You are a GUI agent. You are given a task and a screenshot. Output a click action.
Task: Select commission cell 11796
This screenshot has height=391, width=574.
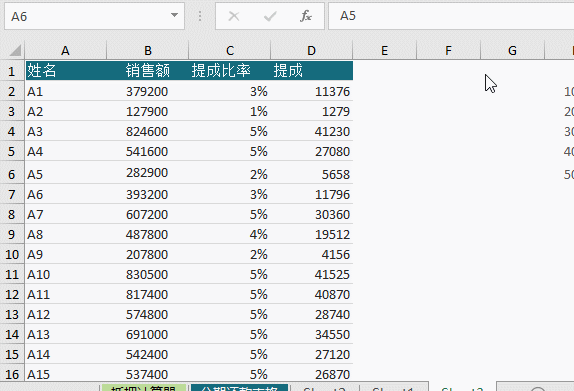(312, 194)
